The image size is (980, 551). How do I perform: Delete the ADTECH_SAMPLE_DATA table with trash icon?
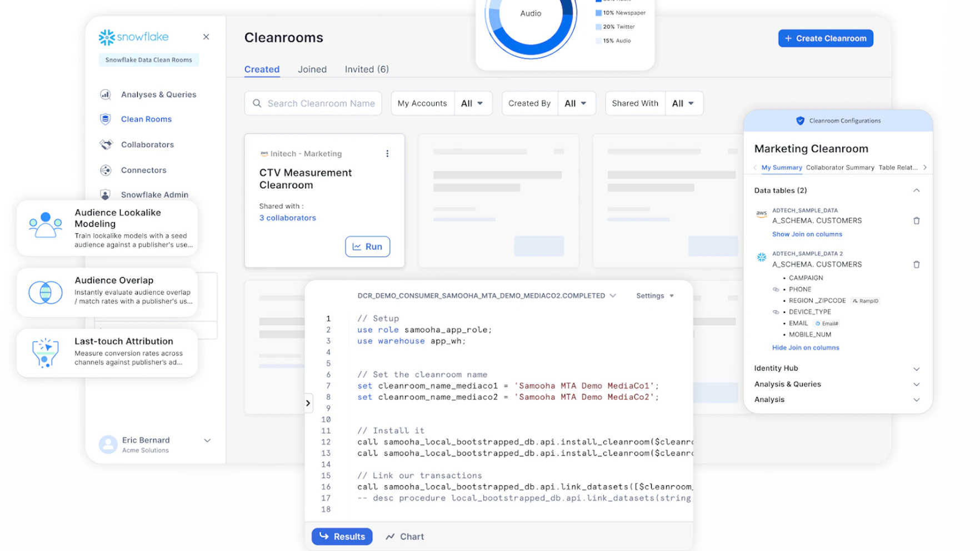coord(917,221)
